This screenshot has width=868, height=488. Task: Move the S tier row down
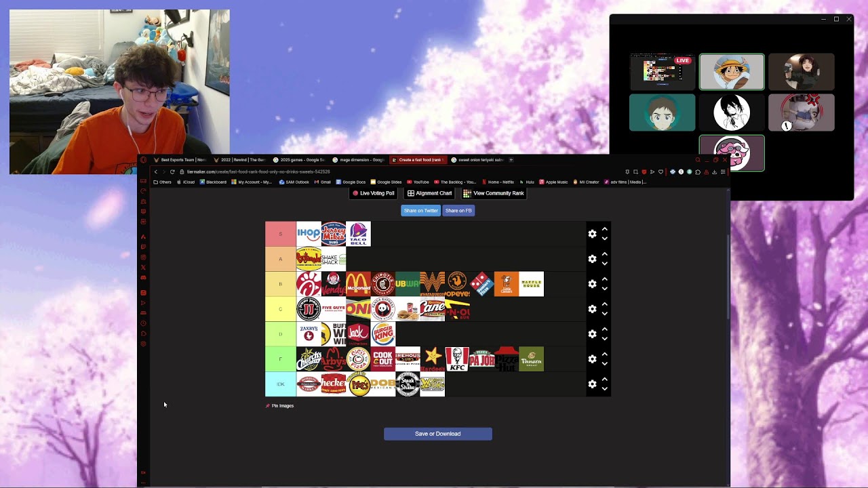pos(604,239)
